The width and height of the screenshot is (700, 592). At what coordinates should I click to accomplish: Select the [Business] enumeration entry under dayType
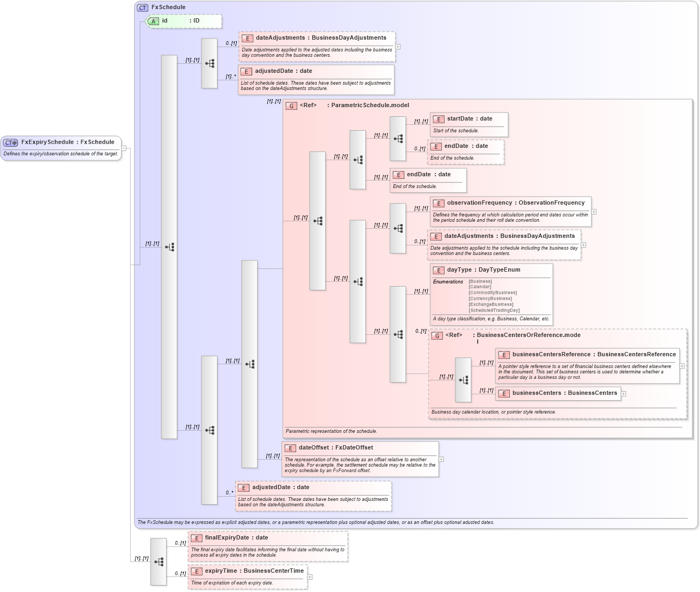(x=480, y=280)
